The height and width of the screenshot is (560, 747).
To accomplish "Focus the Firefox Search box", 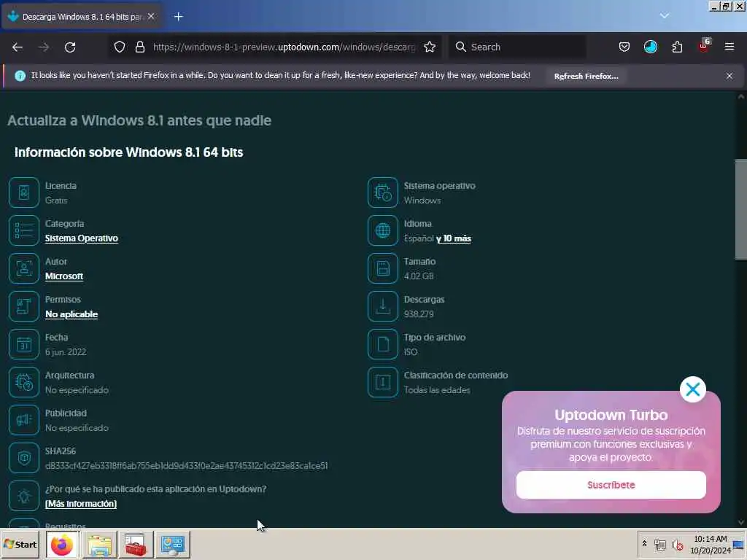I will (x=517, y=47).
